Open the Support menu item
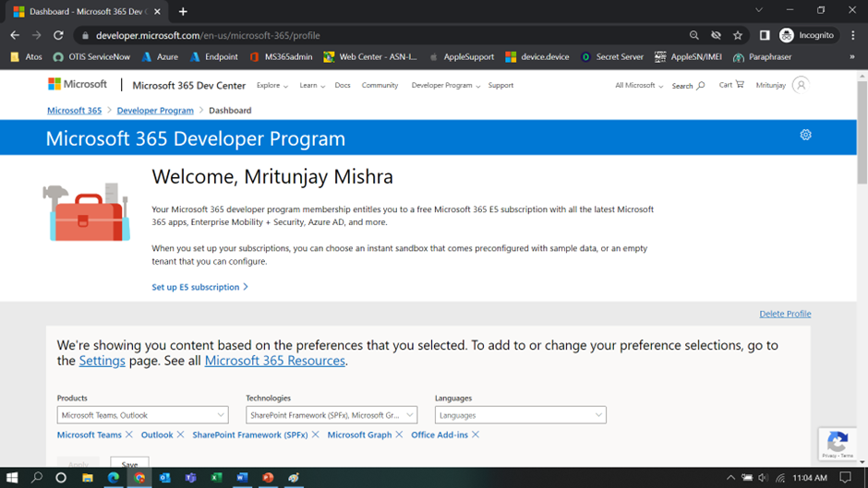868x488 pixels. (500, 85)
